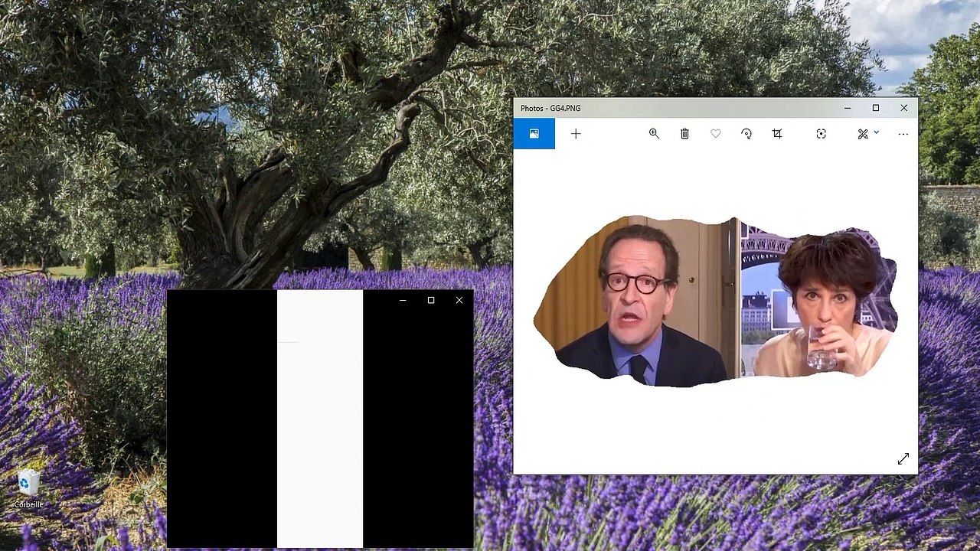The height and width of the screenshot is (551, 980).
Task: Delete the photo with the trash icon
Action: click(684, 133)
